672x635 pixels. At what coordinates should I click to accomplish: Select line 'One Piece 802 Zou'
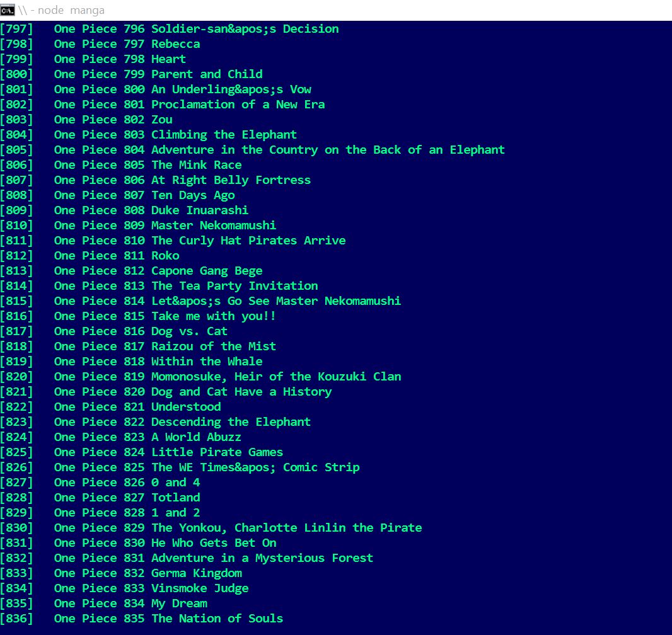point(113,120)
